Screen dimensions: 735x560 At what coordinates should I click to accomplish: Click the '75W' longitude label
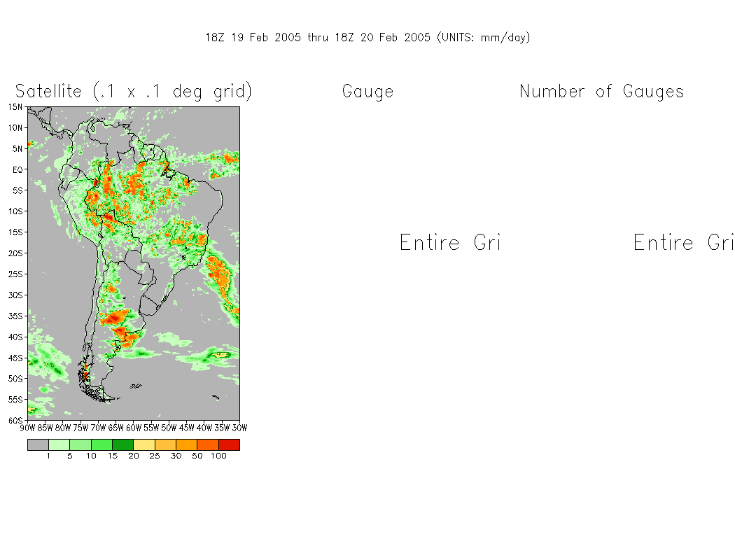click(80, 428)
